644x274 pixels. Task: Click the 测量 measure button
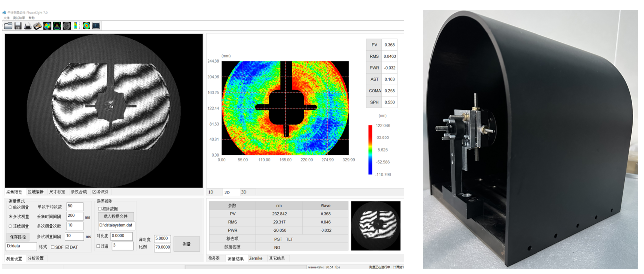click(187, 244)
